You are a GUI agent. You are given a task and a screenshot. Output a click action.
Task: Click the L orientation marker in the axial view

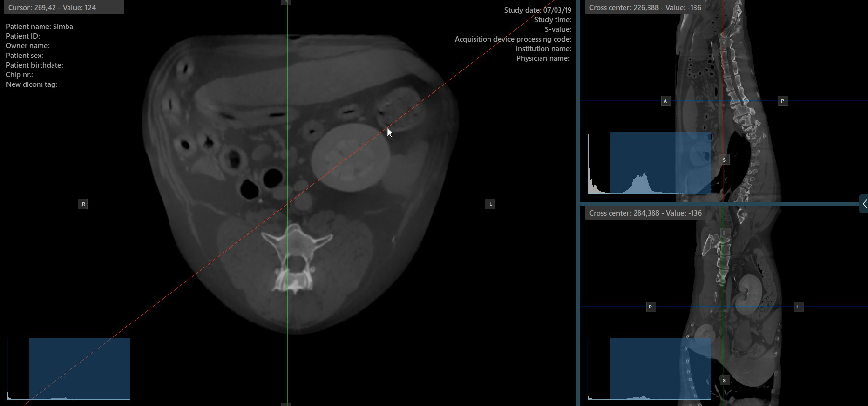coord(490,204)
